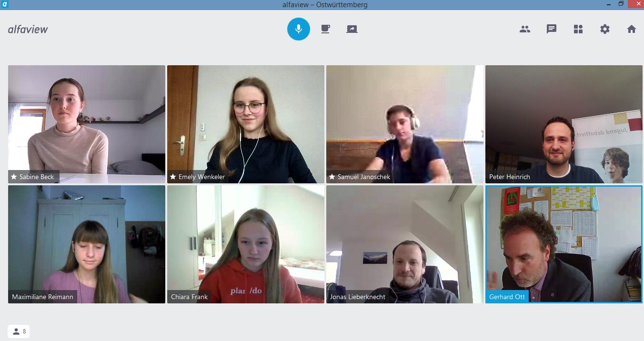The height and width of the screenshot is (341, 644).
Task: Click the participant count badge showing 8
Action: [x=19, y=331]
